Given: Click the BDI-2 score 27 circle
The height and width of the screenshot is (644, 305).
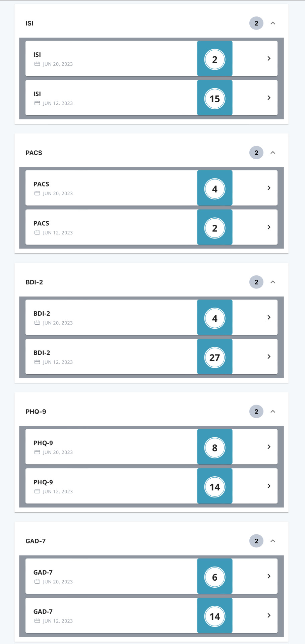Looking at the screenshot, I should [x=215, y=358].
